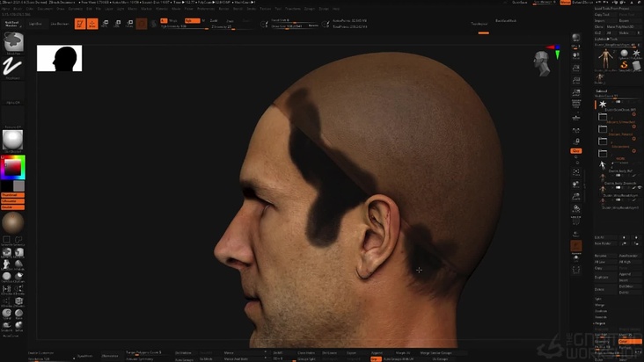Image resolution: width=644 pixels, height=362 pixels.
Task: Select the Draw mode icon
Action: click(x=92, y=24)
